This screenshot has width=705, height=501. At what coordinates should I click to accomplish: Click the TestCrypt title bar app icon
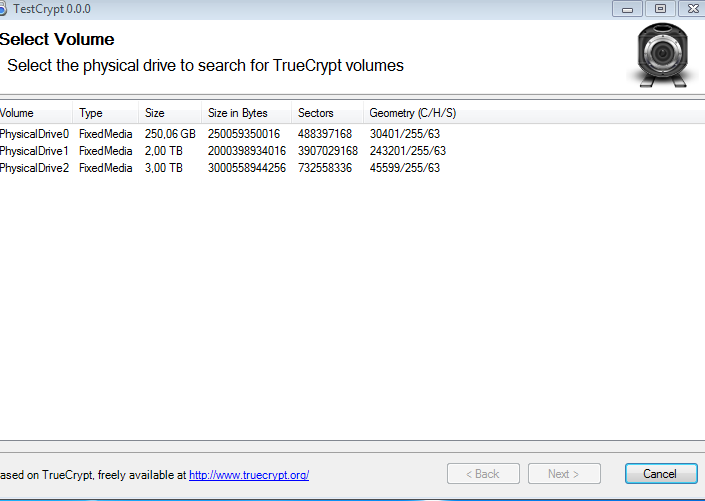(3, 9)
